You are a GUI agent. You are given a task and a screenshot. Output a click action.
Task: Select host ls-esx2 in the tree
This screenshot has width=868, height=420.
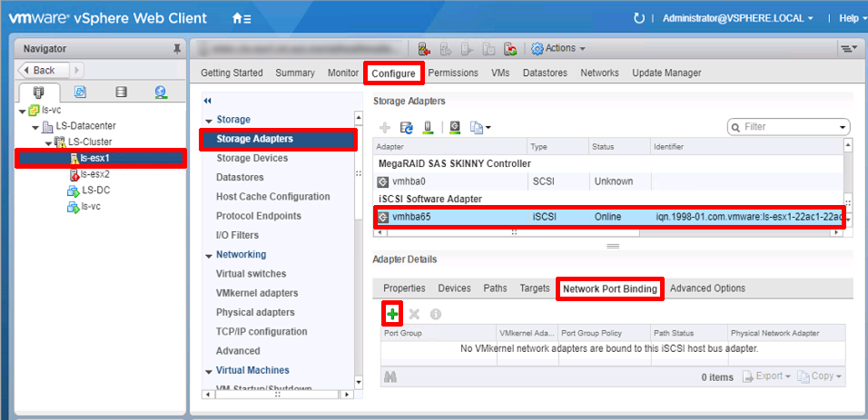pos(95,174)
